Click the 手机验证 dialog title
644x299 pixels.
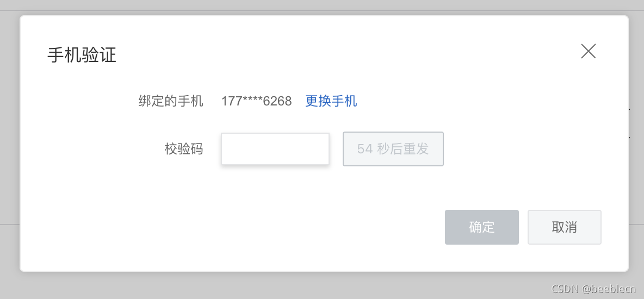click(x=82, y=55)
